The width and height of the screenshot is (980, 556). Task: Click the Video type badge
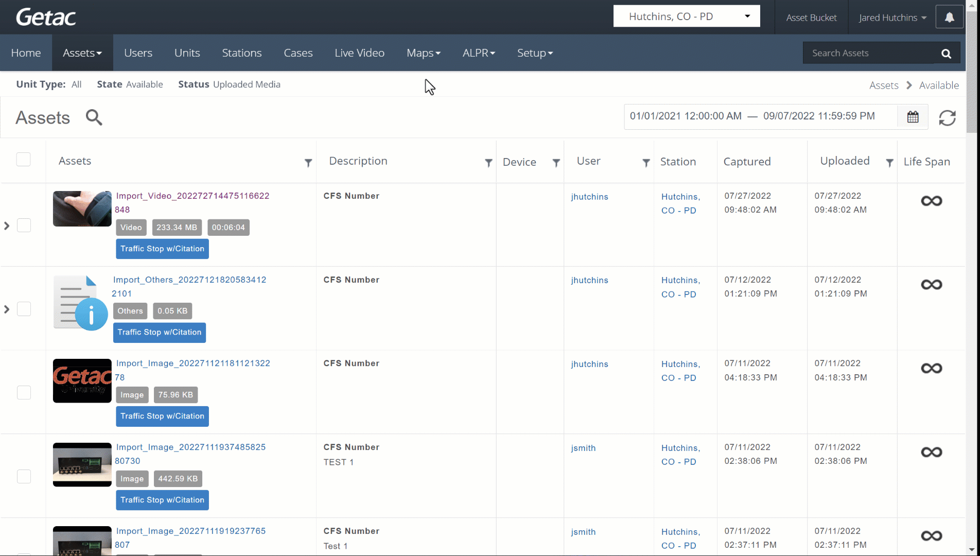(131, 228)
